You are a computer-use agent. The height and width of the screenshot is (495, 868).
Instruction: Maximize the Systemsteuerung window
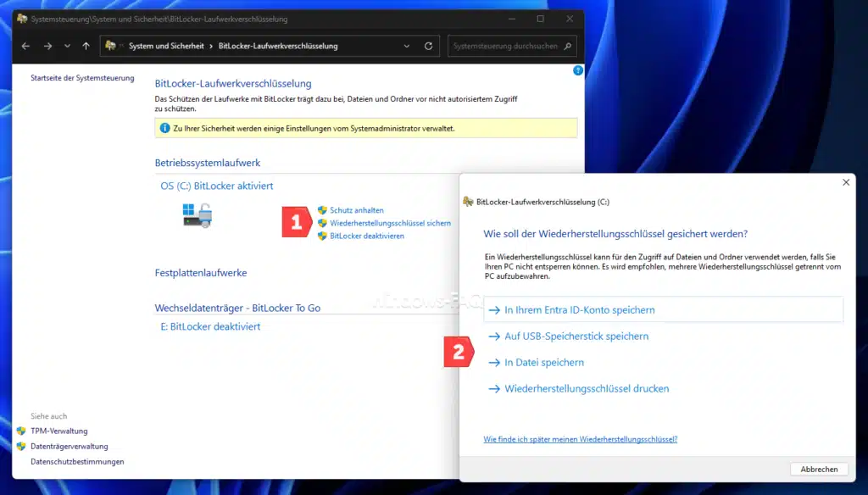tap(540, 19)
